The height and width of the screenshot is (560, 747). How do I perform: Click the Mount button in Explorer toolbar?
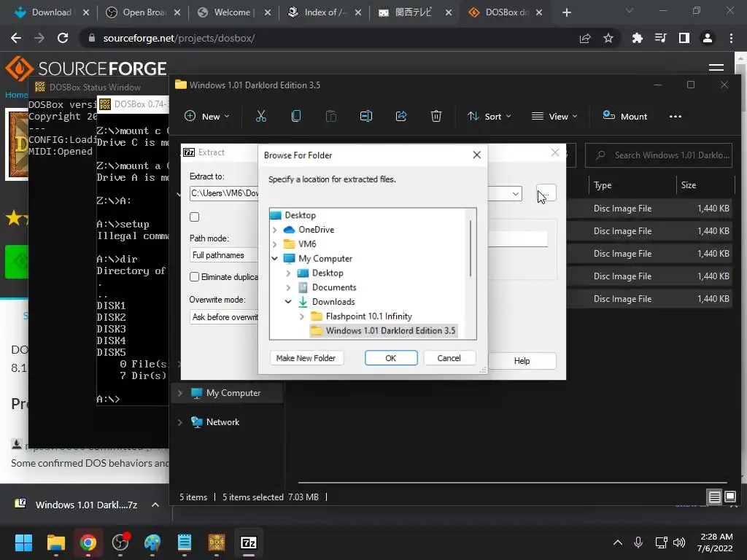click(x=624, y=116)
